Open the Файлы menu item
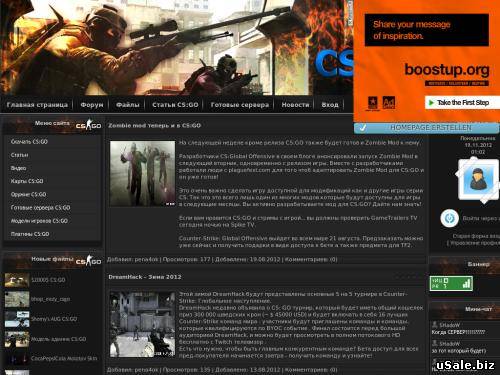The image size is (500, 375). click(x=127, y=105)
